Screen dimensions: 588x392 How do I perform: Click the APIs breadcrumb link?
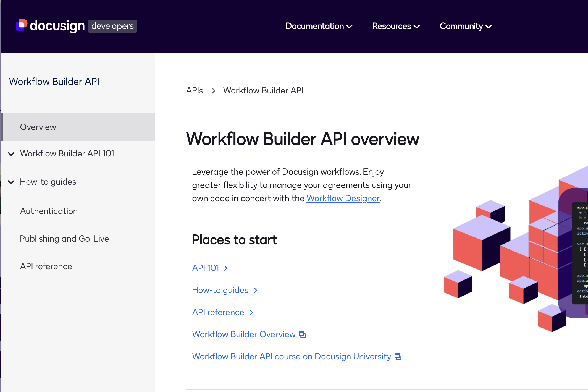(x=195, y=90)
